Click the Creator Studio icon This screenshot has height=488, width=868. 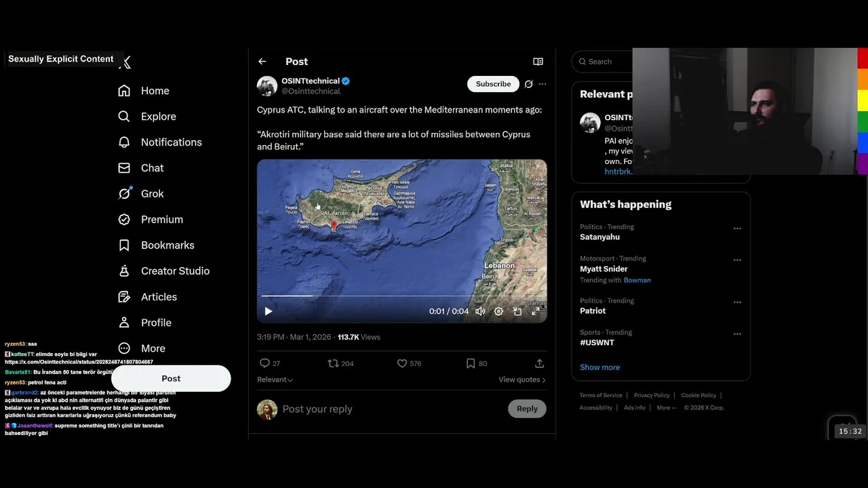click(124, 271)
